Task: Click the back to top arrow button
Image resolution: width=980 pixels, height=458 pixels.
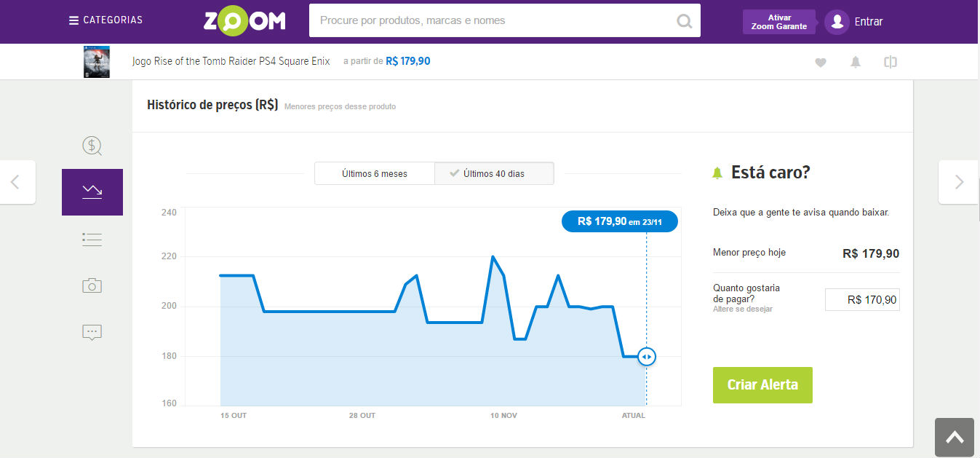Action: 955,437
